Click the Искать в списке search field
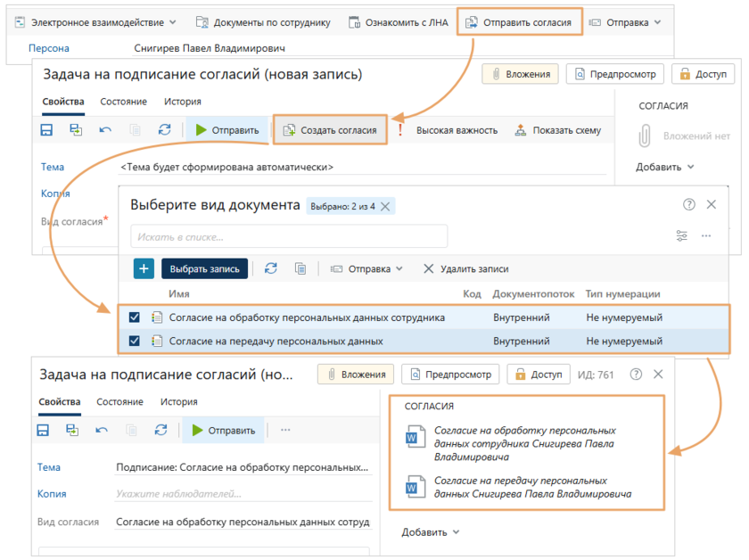Viewport: 749px width, 560px height. click(288, 236)
